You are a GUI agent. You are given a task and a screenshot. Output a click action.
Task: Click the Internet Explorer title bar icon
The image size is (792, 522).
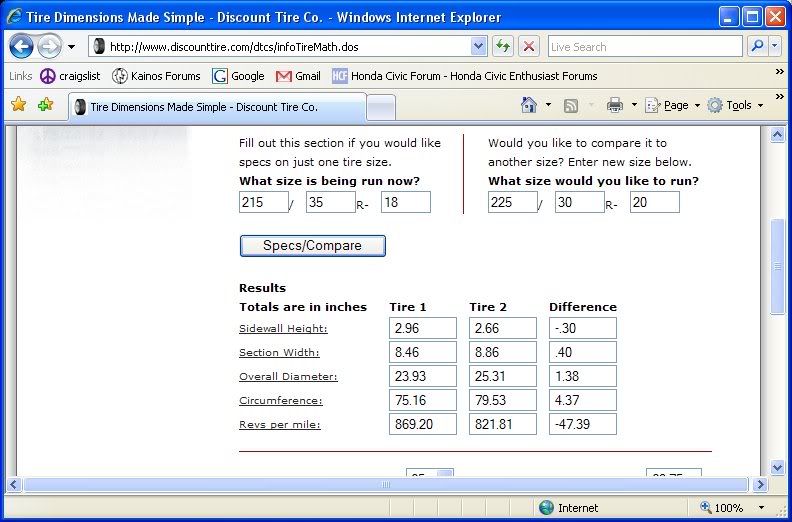[14, 17]
